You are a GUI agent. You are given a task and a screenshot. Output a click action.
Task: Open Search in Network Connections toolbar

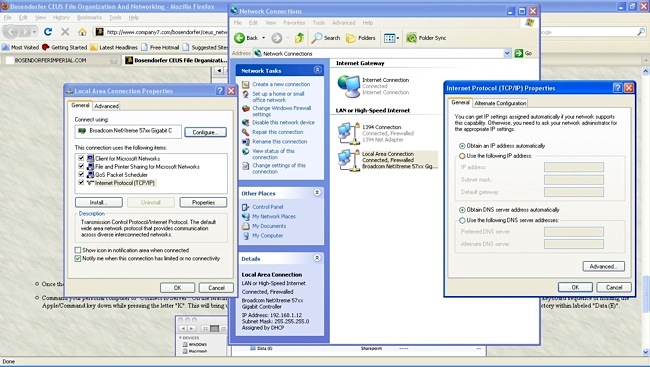tap(325, 38)
